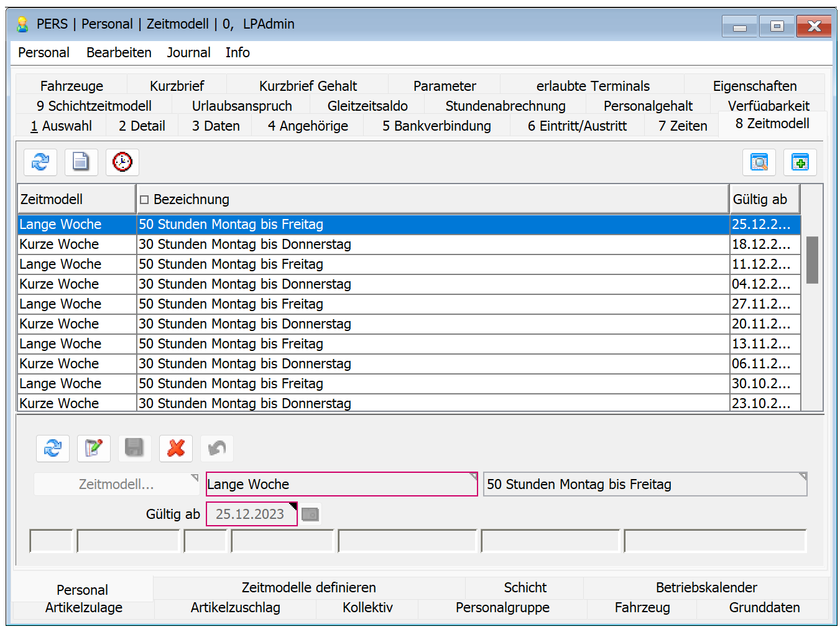Switch to the Urlaubsanspruch tab

[242, 106]
